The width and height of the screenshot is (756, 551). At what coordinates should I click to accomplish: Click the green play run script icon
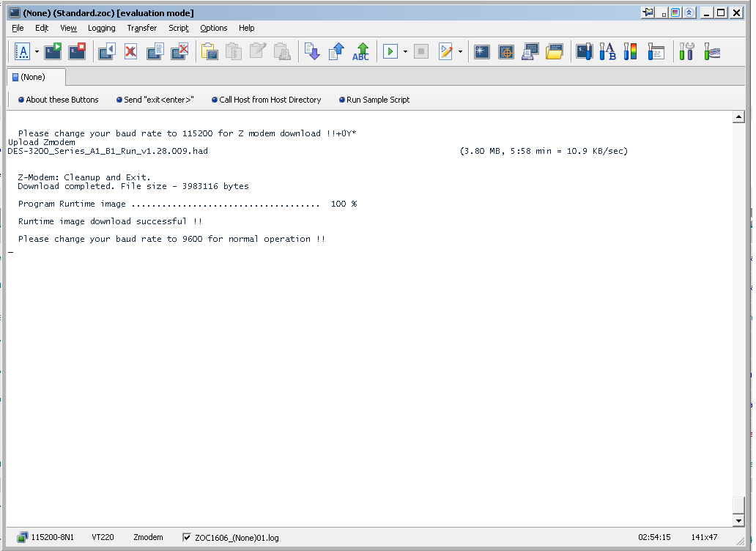point(390,52)
